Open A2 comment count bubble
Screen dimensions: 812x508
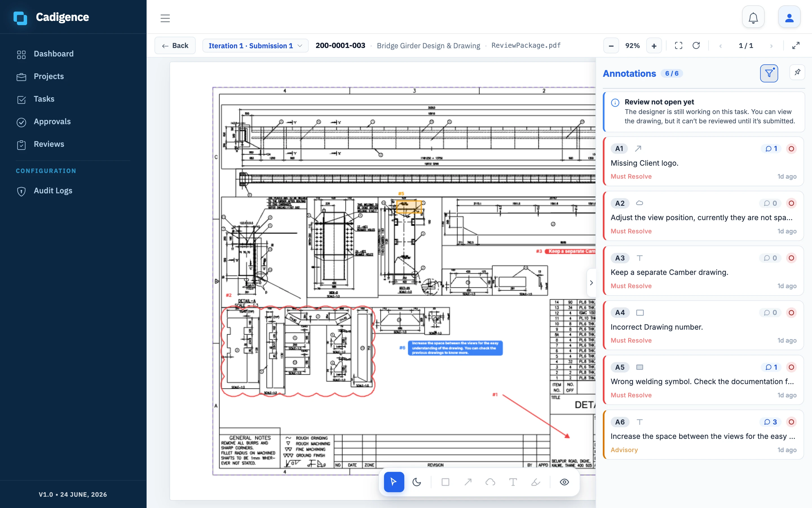[770, 203]
